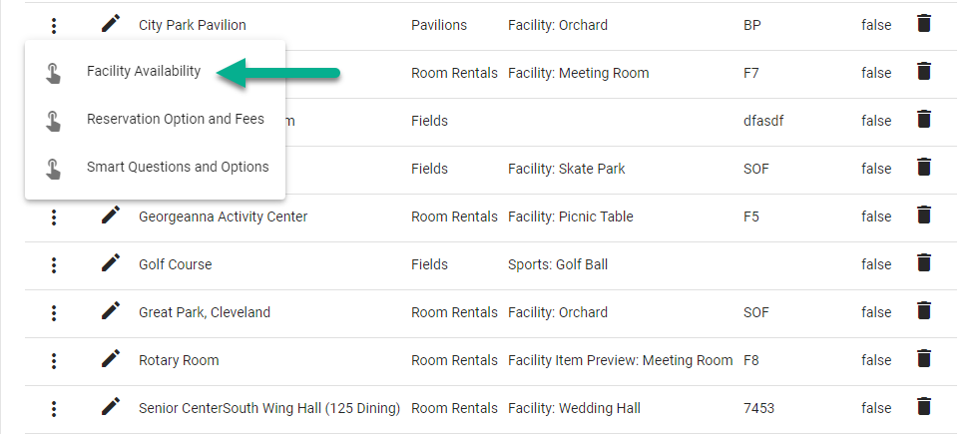The height and width of the screenshot is (434, 980).
Task: Click the Facility: Skate Park cell
Action: 566,169
